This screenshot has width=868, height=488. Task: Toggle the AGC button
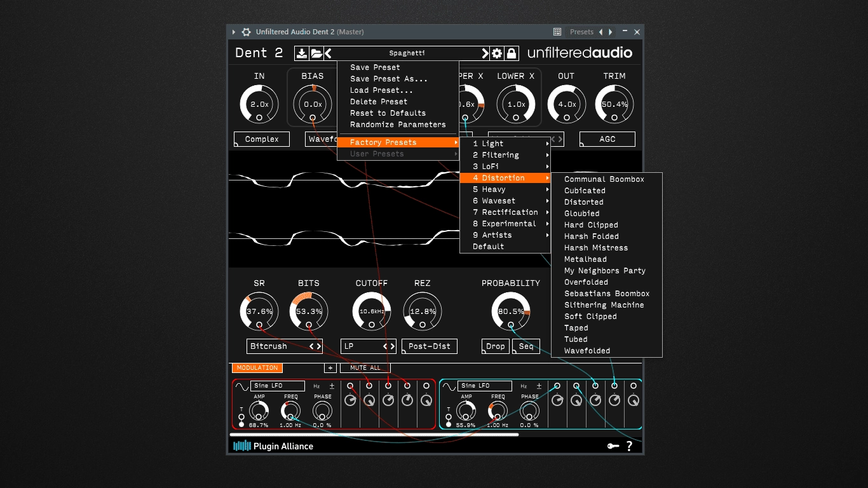tap(607, 139)
